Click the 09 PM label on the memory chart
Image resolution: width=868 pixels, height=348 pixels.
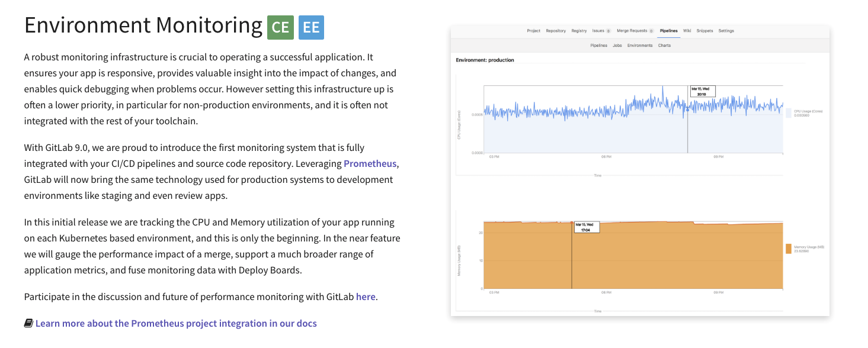[x=719, y=292]
